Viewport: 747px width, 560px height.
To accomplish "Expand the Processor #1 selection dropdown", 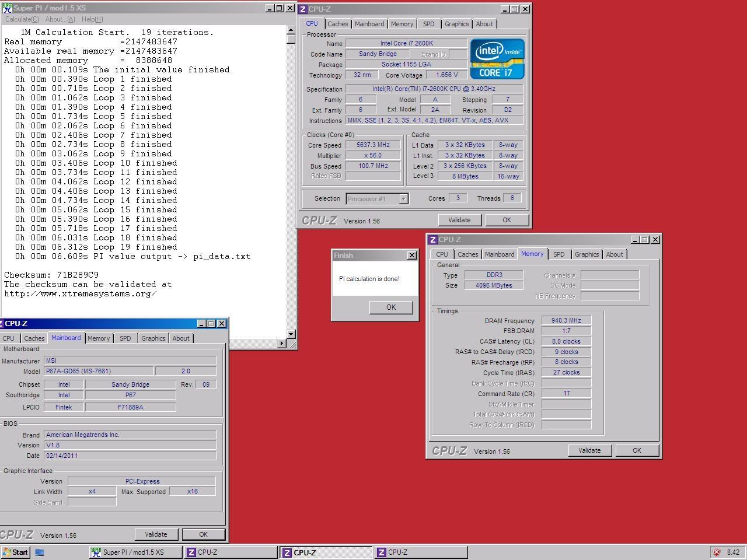I will [403, 199].
